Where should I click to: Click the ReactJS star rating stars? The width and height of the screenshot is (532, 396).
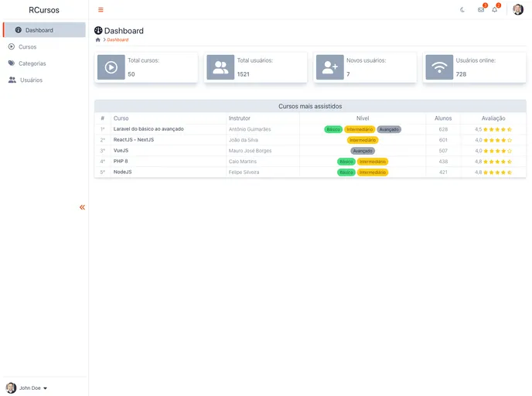click(x=497, y=140)
